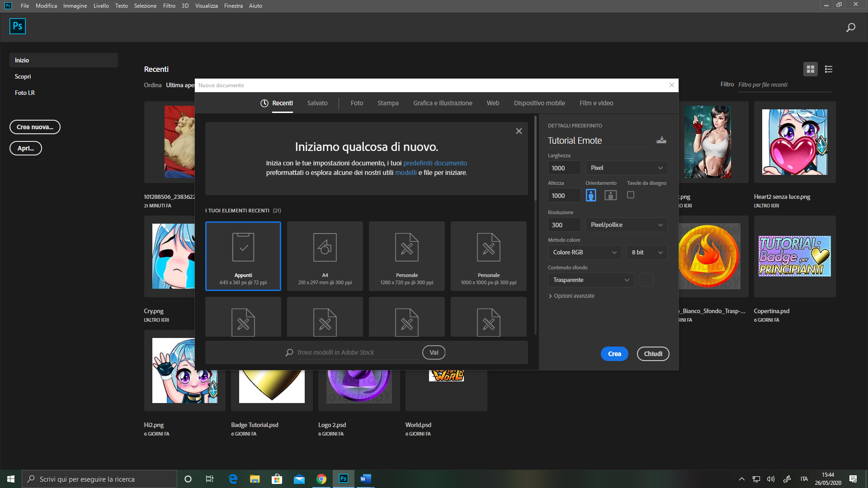Image resolution: width=868 pixels, height=488 pixels.
Task: Open the Salvato tab
Action: click(317, 103)
